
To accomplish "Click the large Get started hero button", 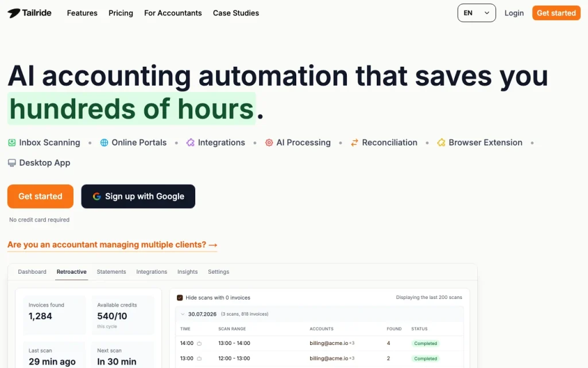I will click(41, 197).
